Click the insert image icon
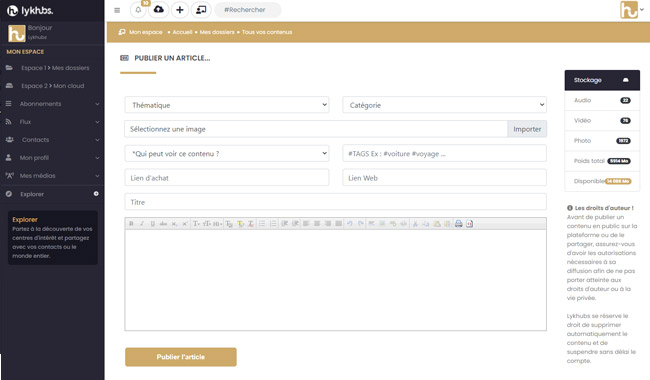Viewport: 650px width, 380px height. (383, 224)
